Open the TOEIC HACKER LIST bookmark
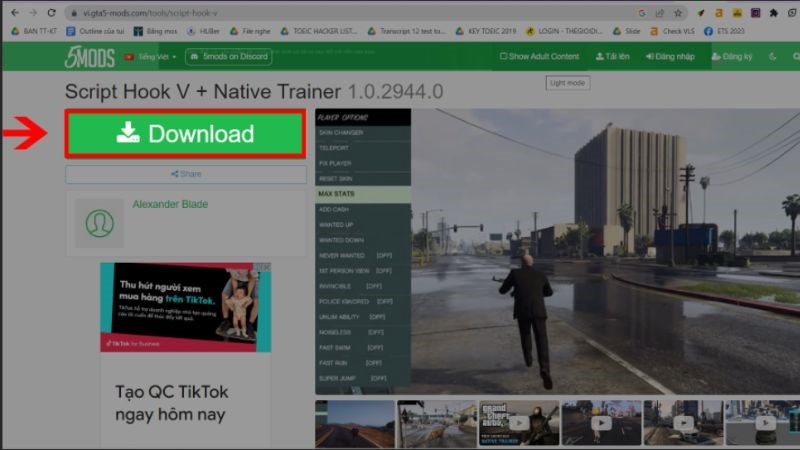The height and width of the screenshot is (450, 800). 319,31
